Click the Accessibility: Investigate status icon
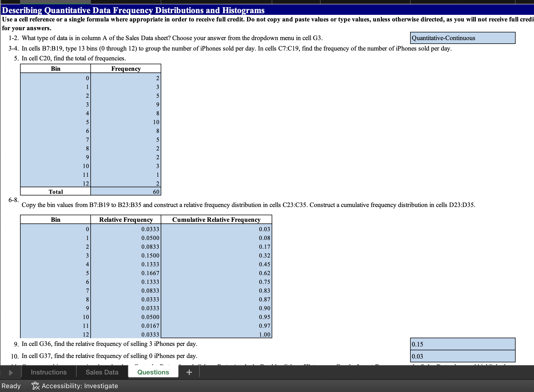This screenshot has width=534, height=392. point(35,386)
